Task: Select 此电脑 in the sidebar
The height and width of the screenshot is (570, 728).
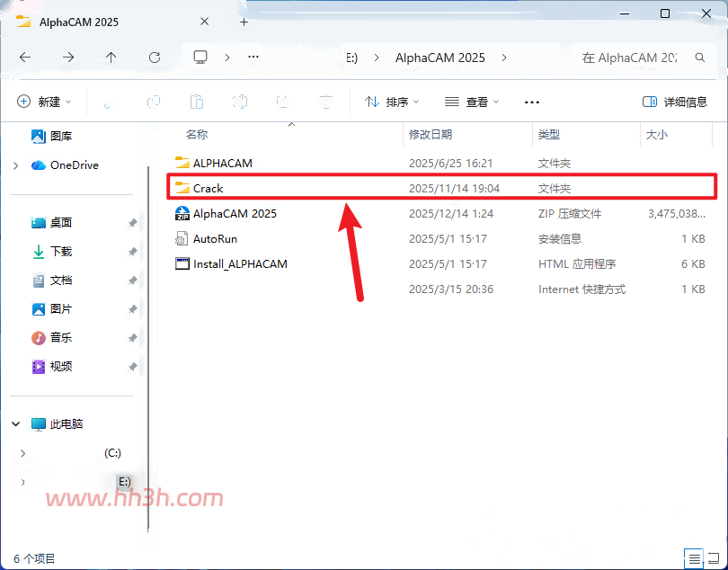Action: (58, 423)
